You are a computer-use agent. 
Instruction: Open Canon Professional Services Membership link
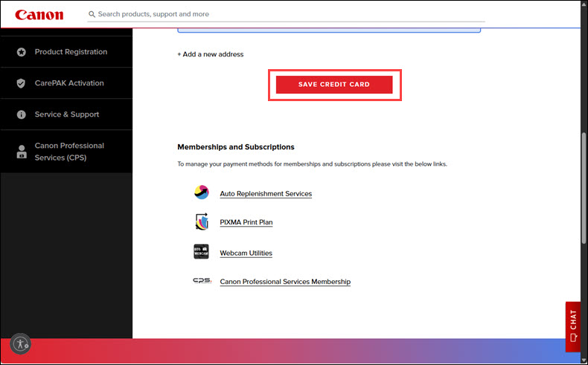285,282
